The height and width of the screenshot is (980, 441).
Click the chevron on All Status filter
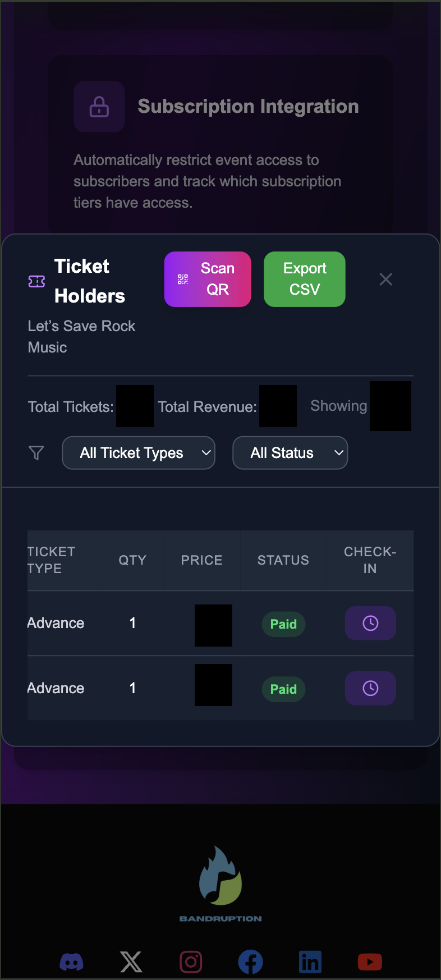338,453
